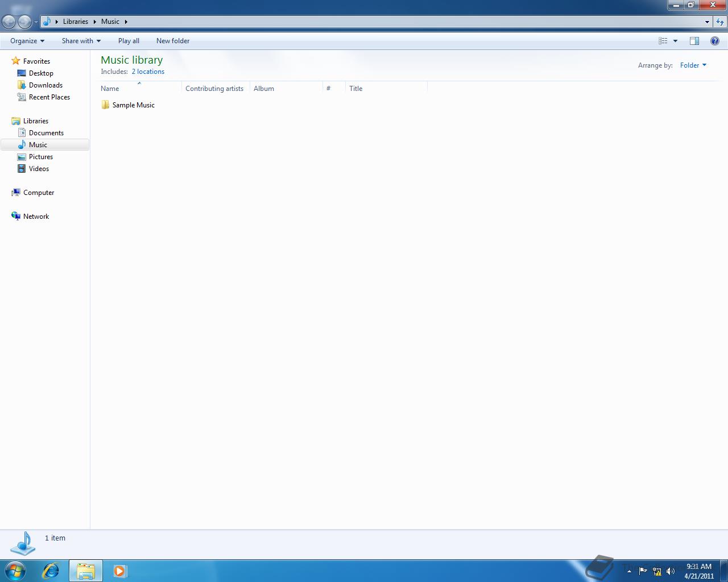Open Network in the navigation pane
The height and width of the screenshot is (582, 728).
coord(36,217)
